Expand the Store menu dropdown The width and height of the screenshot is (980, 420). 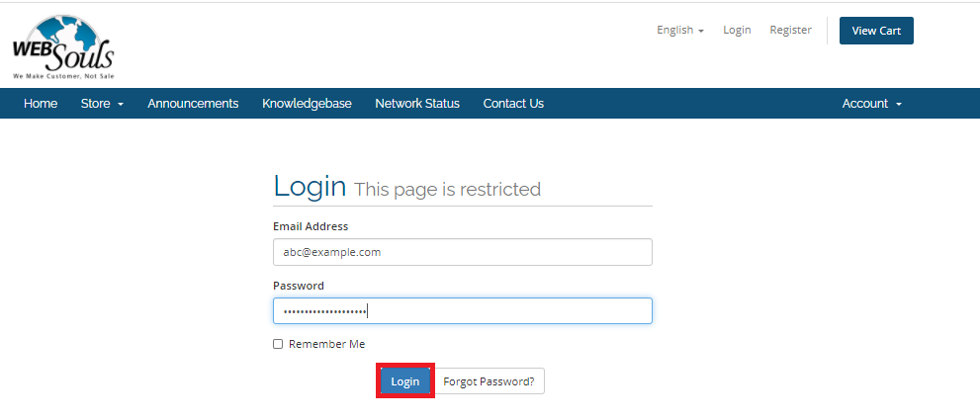coord(102,104)
